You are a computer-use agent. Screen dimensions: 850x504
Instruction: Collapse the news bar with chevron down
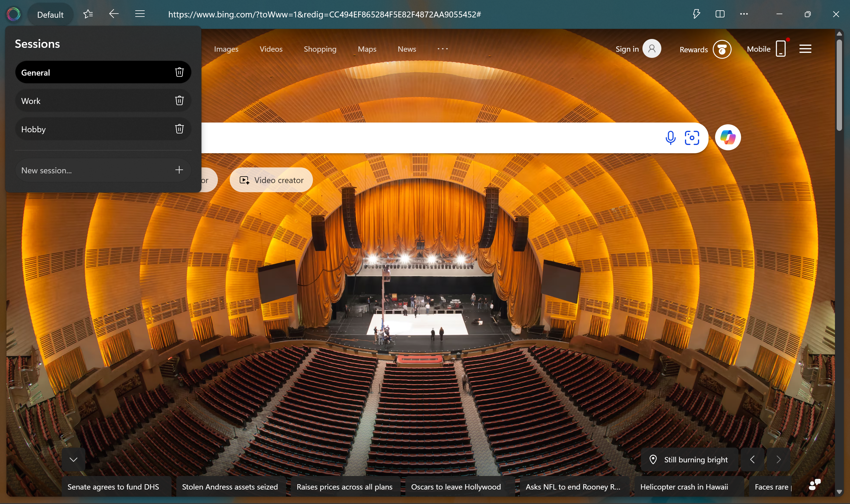point(73,459)
